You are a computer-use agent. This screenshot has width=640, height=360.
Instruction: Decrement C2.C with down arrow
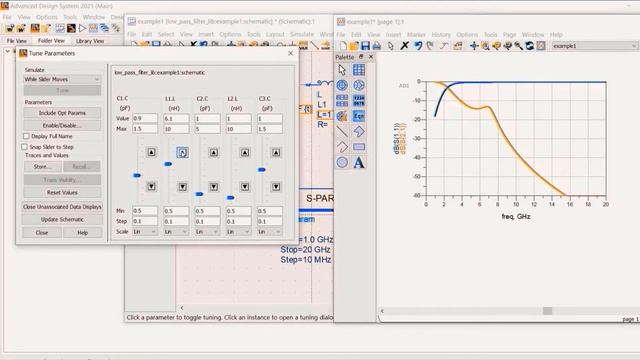(x=214, y=187)
